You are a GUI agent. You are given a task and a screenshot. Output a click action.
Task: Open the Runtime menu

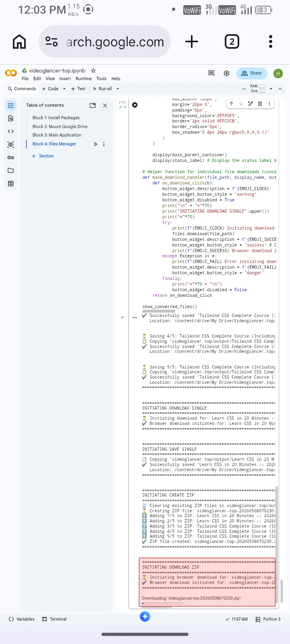(x=84, y=79)
